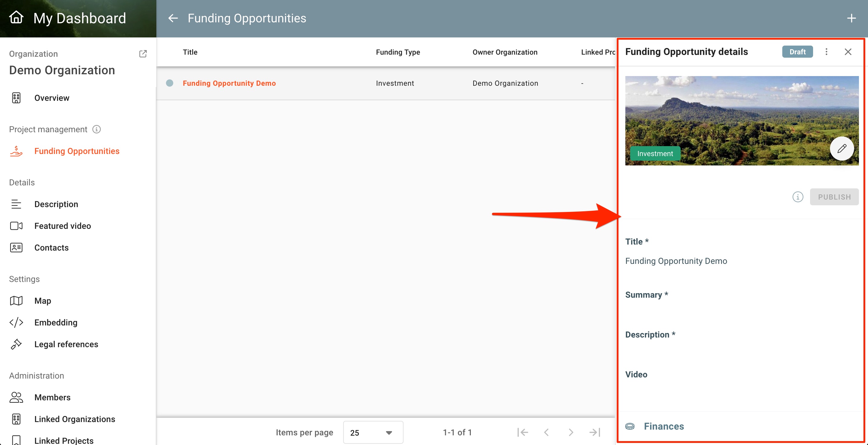Select Legal references in Settings
868x445 pixels.
(66, 344)
